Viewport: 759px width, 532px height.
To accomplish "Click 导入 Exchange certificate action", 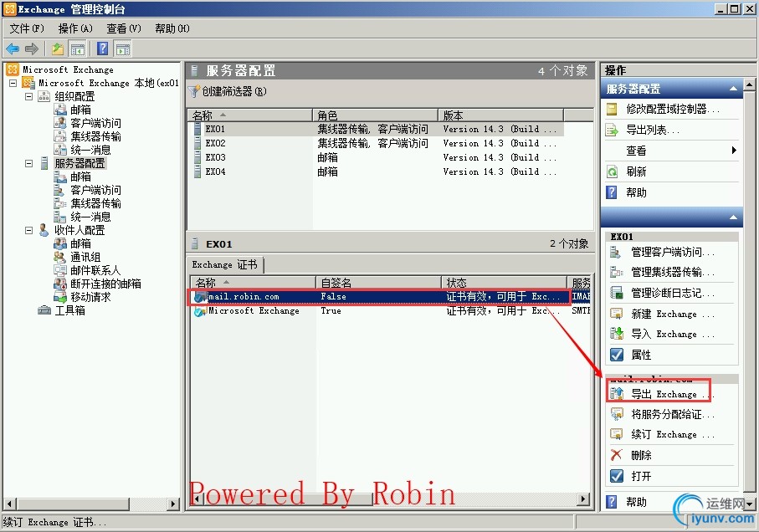I will [672, 334].
